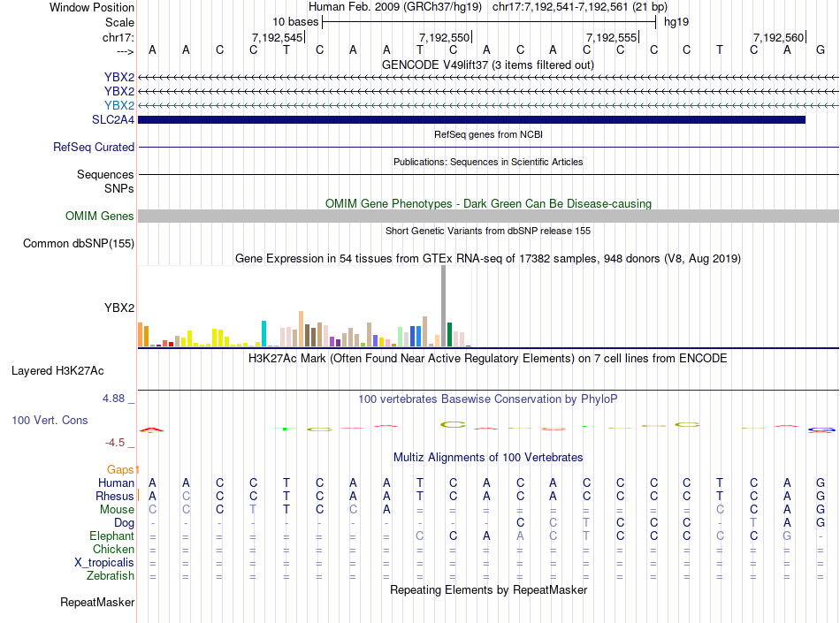Open the Common dbSNP(155) track label
The height and width of the screenshot is (623, 840).
click(79, 244)
